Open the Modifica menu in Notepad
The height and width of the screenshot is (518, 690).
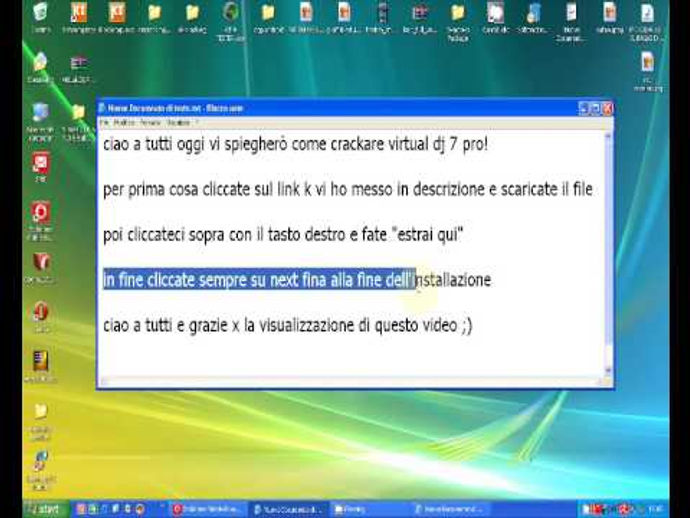(x=124, y=123)
